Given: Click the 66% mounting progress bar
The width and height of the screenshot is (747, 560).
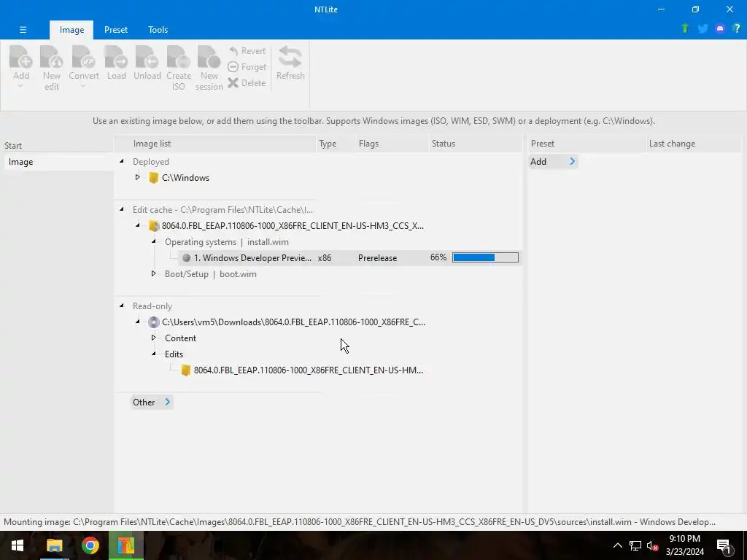Looking at the screenshot, I should (485, 257).
